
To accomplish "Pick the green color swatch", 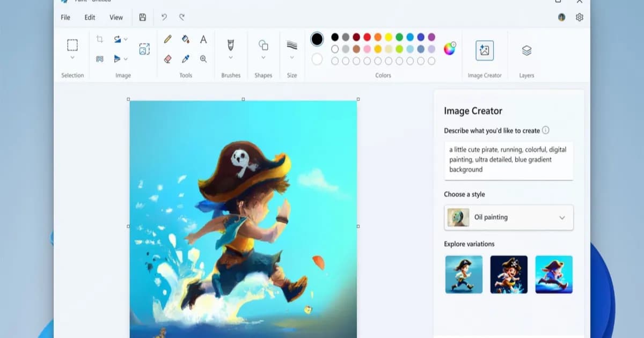I will coord(399,37).
